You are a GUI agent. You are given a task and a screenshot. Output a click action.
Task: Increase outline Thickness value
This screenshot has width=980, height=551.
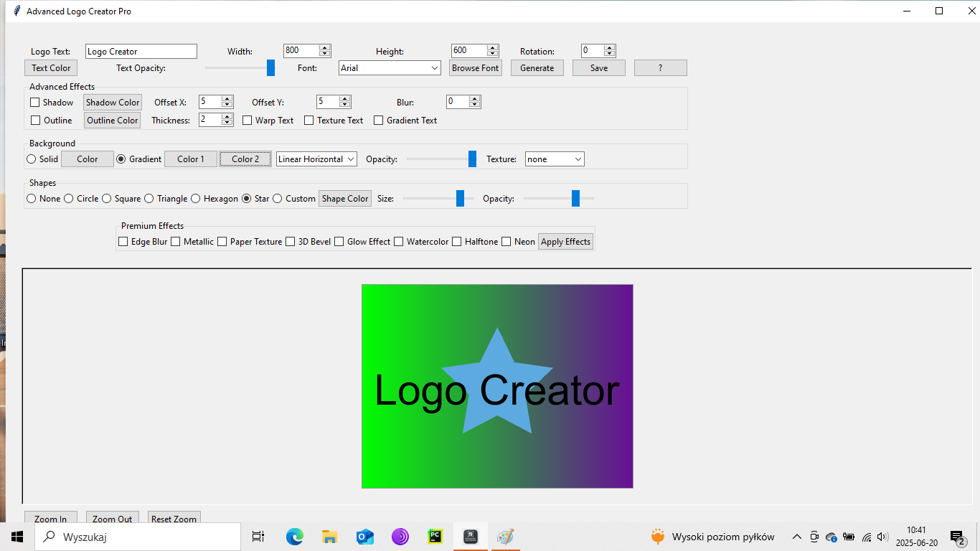click(227, 117)
